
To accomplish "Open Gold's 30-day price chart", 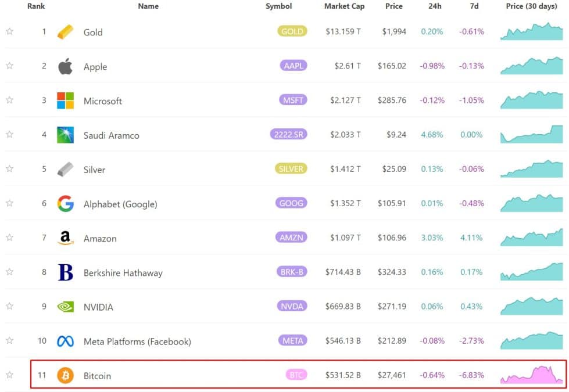I will point(532,31).
